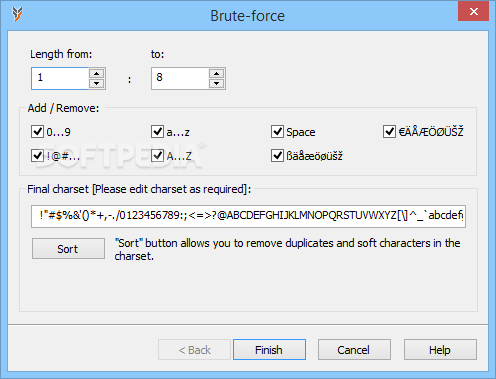This screenshot has height=379, width=496.
Task: Decrease the Length to value with down arrow
Action: coord(217,83)
